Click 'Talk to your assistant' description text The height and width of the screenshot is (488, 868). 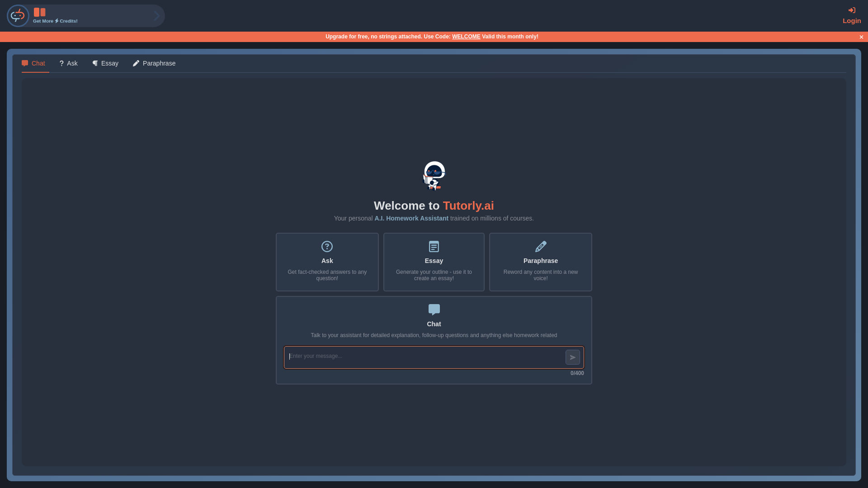tap(434, 335)
